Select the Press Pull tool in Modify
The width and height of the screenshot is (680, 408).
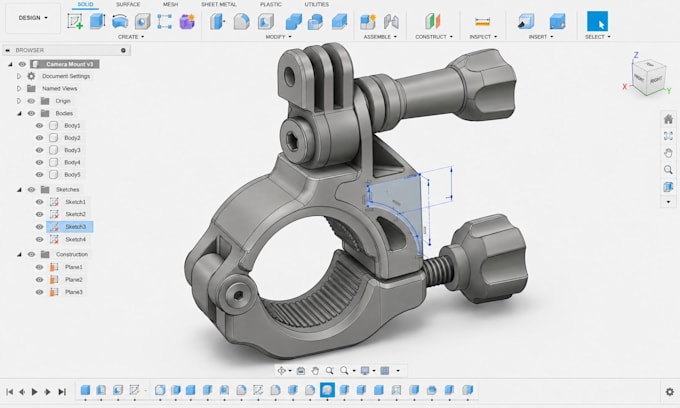pos(218,21)
